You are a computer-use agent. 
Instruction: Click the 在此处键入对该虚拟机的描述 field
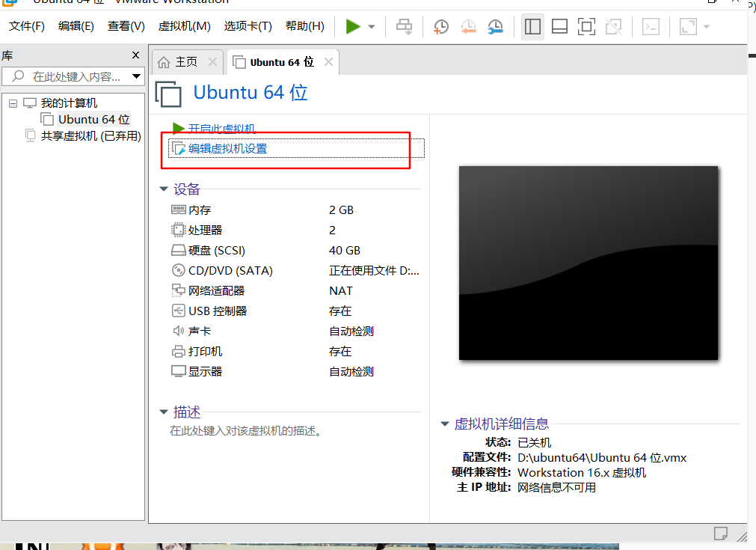(246, 431)
